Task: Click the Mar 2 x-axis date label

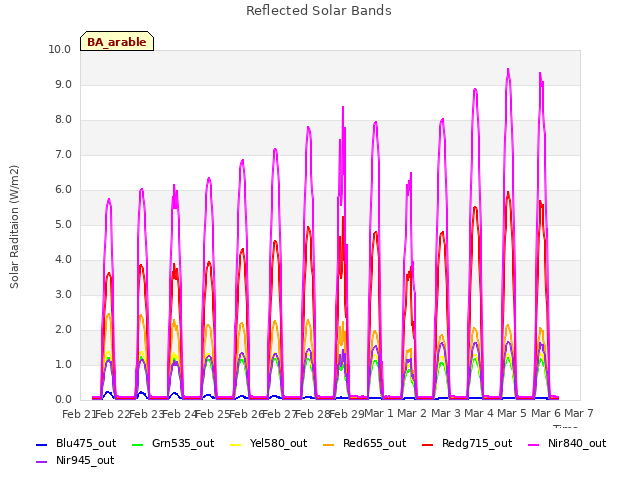Action: click(x=412, y=413)
